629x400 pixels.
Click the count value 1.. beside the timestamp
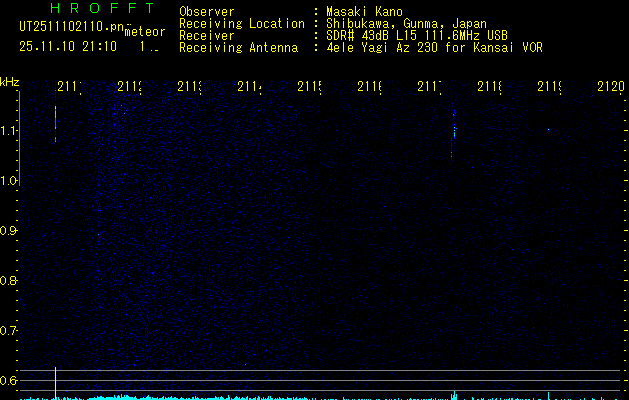149,47
